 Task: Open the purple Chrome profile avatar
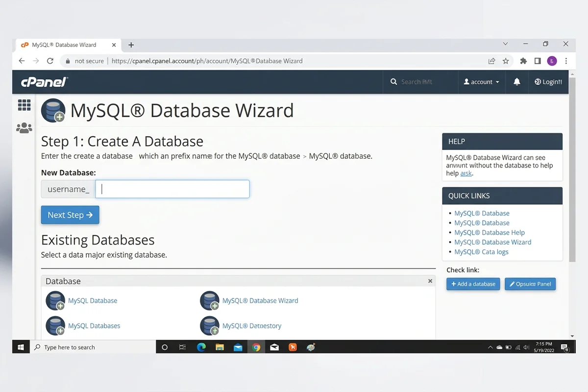(x=552, y=61)
